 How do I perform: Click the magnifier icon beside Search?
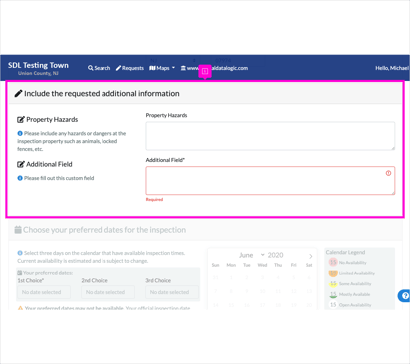tap(90, 68)
